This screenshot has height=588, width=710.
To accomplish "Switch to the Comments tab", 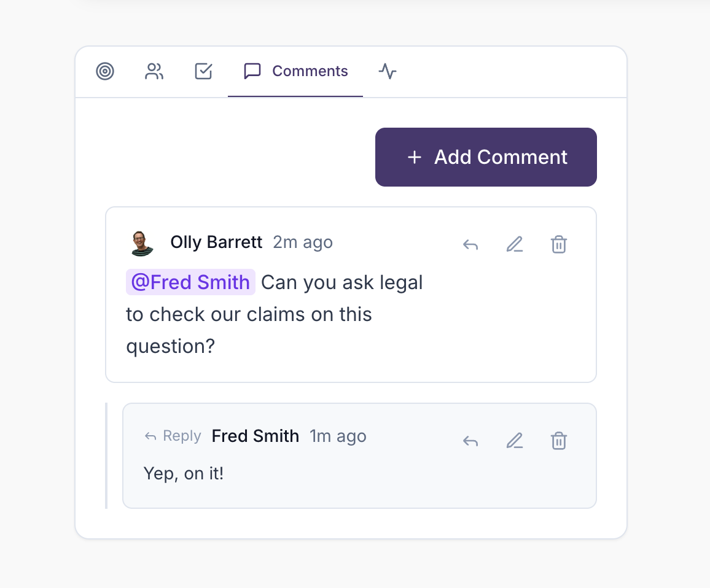I will (310, 71).
